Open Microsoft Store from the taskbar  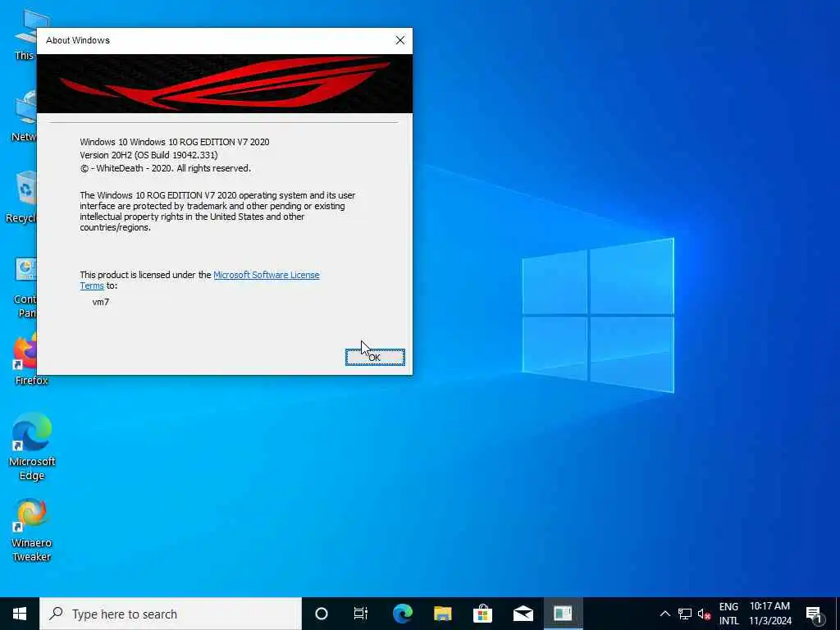pos(482,614)
